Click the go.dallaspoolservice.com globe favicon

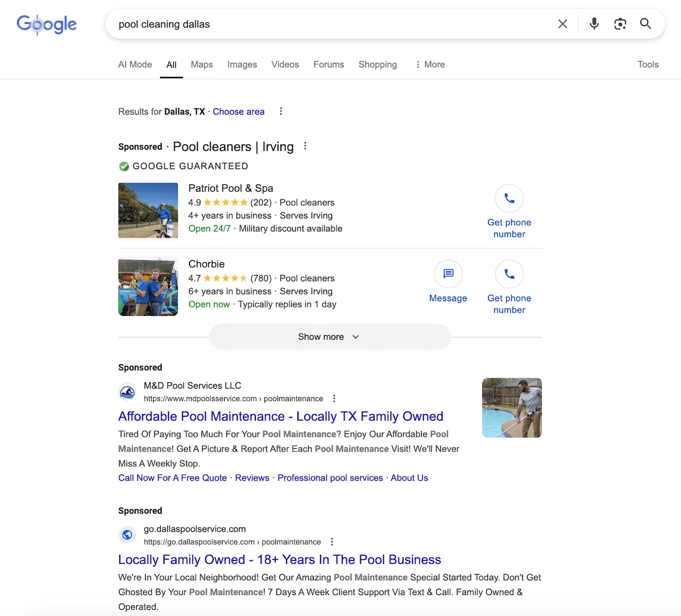click(127, 535)
